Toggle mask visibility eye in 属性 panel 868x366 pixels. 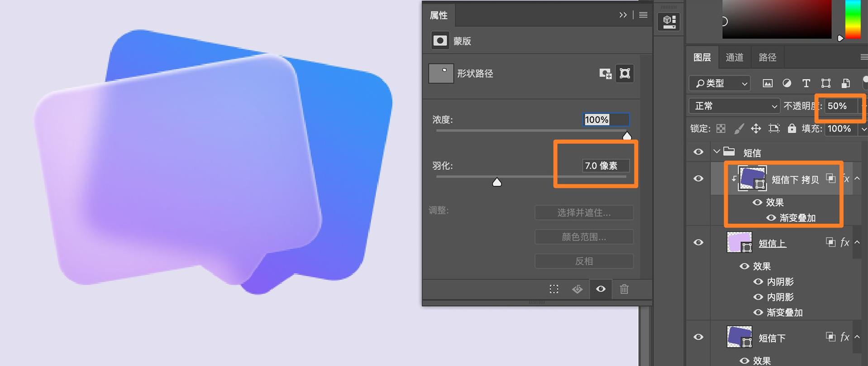pos(601,289)
